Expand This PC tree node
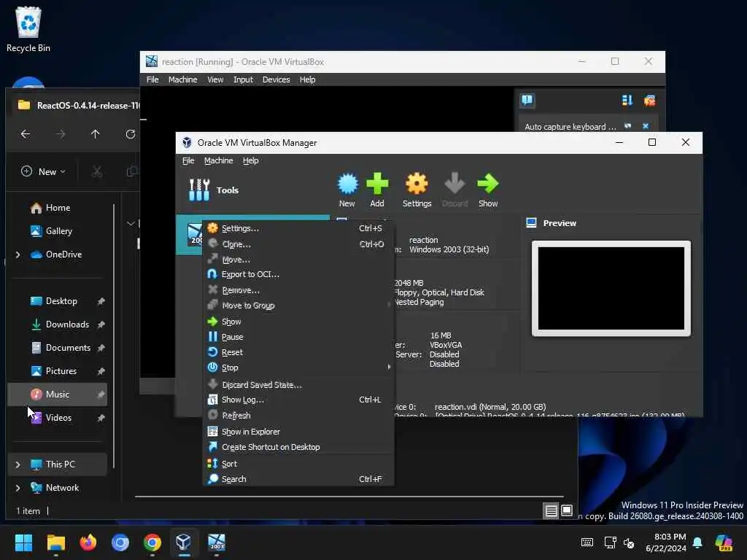Screen dimensions: 747x560 tap(18, 464)
